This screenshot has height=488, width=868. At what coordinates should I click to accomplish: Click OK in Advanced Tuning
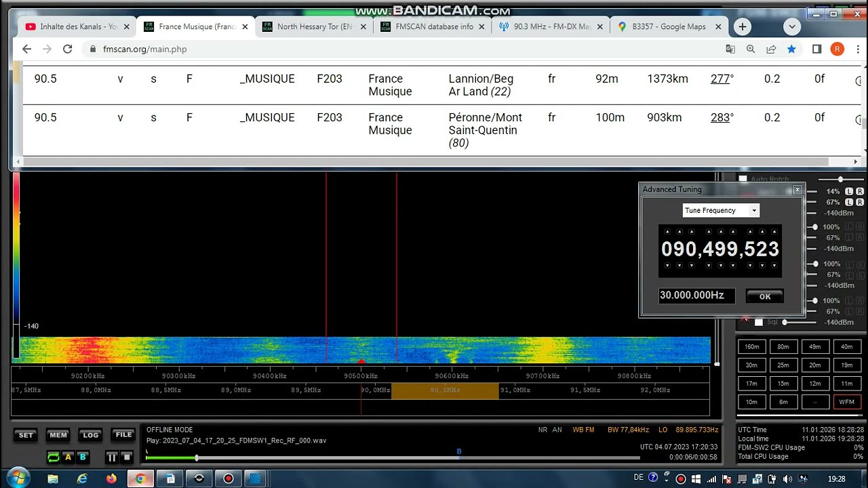(764, 296)
